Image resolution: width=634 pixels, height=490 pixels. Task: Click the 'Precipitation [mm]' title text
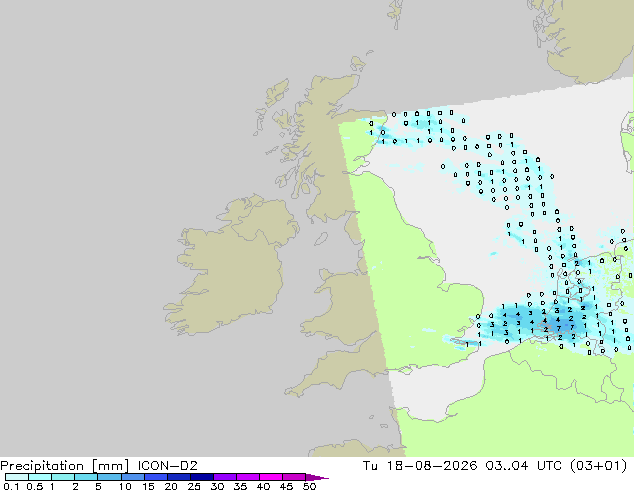(64, 466)
